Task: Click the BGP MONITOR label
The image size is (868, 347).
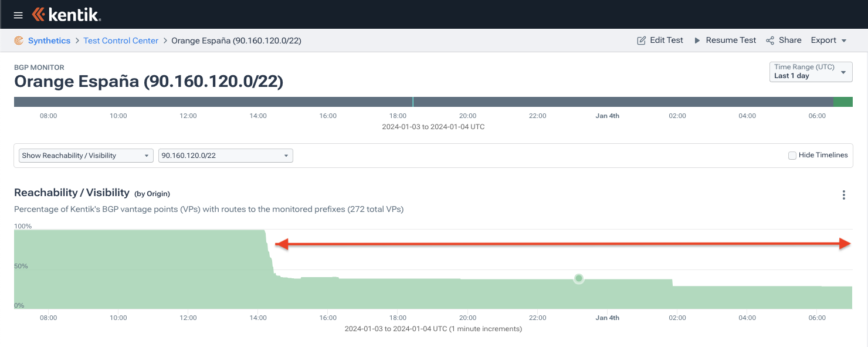Action: (39, 68)
